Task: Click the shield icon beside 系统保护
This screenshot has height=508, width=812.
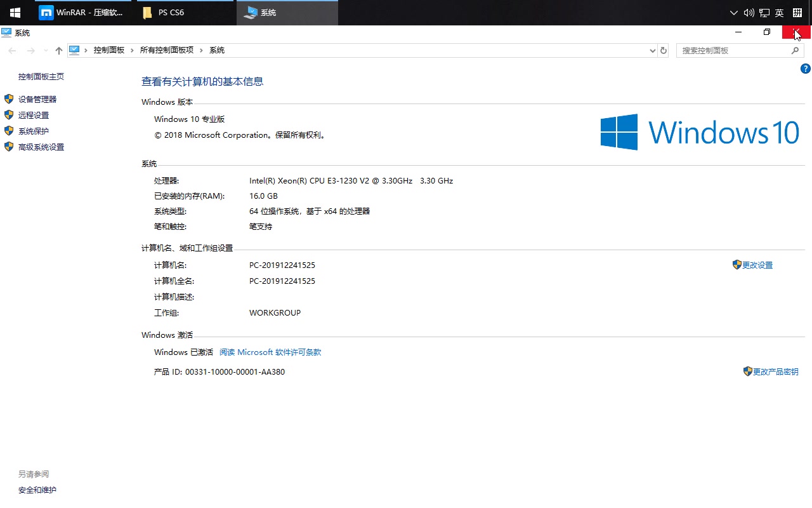Action: [9, 131]
